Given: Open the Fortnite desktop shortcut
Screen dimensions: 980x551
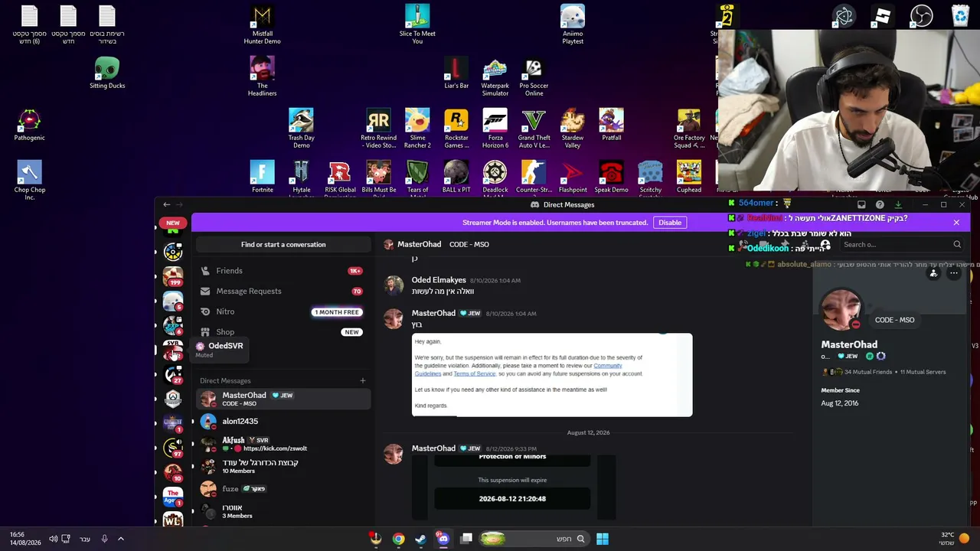Looking at the screenshot, I should click(x=262, y=178).
